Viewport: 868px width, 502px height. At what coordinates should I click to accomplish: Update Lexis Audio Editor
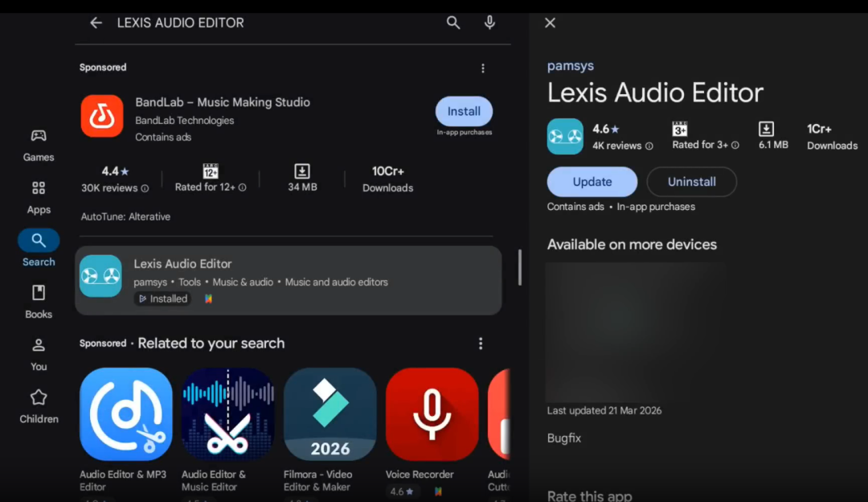click(592, 182)
